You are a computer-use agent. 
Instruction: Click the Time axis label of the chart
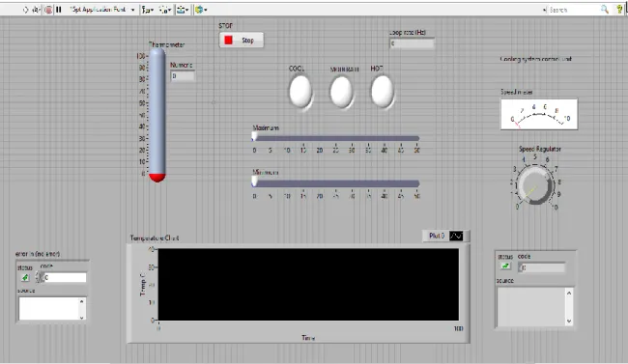pos(308,338)
